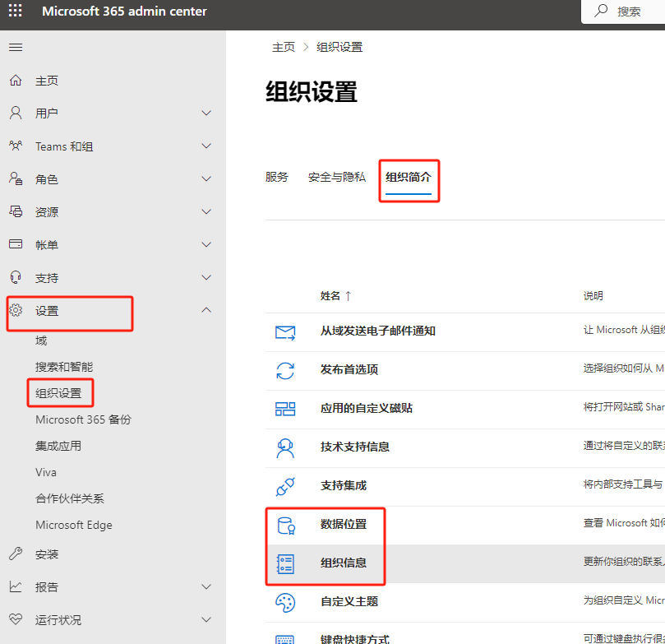
Task: Open the 数据位置 setting
Action: [x=344, y=525]
